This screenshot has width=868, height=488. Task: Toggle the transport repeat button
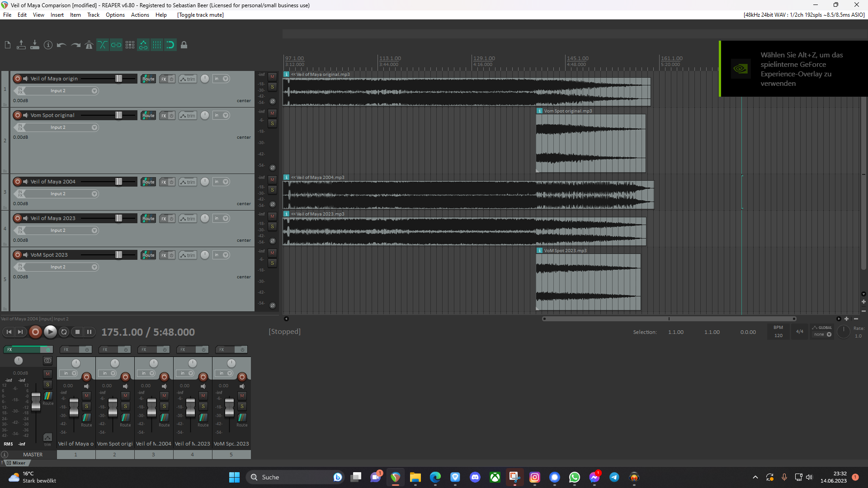click(x=64, y=332)
